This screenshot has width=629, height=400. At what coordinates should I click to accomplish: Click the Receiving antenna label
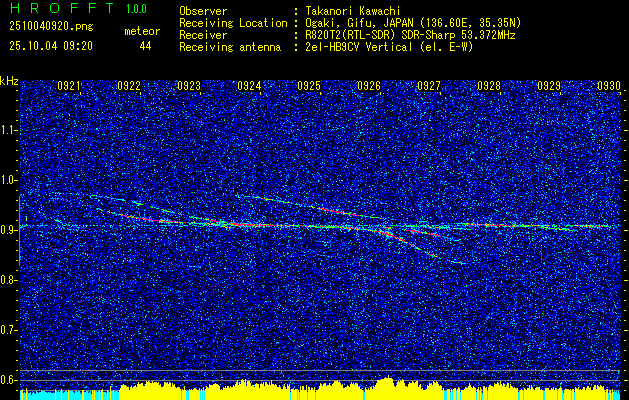point(230,47)
